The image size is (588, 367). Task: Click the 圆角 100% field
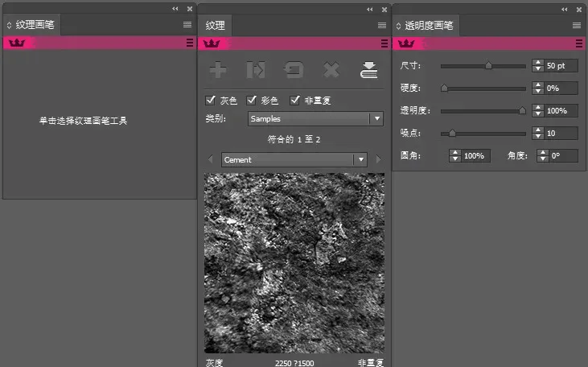click(475, 155)
